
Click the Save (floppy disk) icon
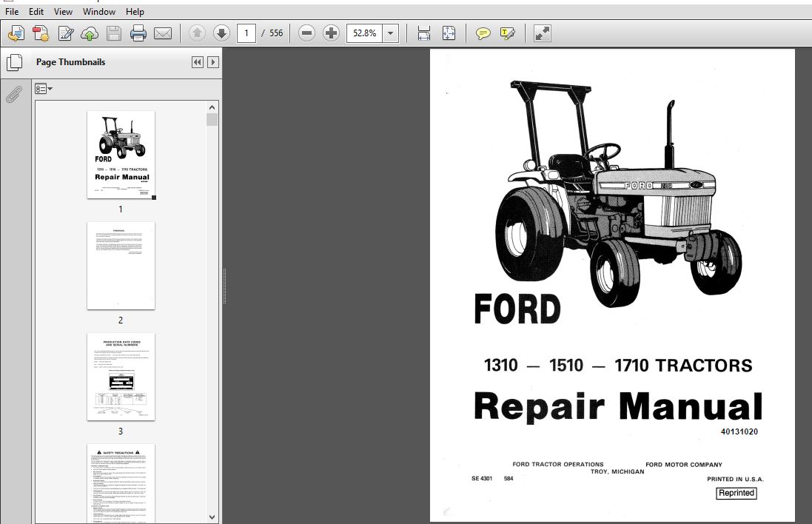click(x=114, y=33)
